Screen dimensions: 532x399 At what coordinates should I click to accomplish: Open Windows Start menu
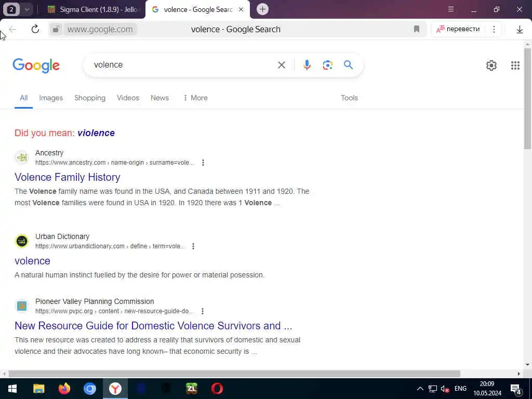(12, 389)
